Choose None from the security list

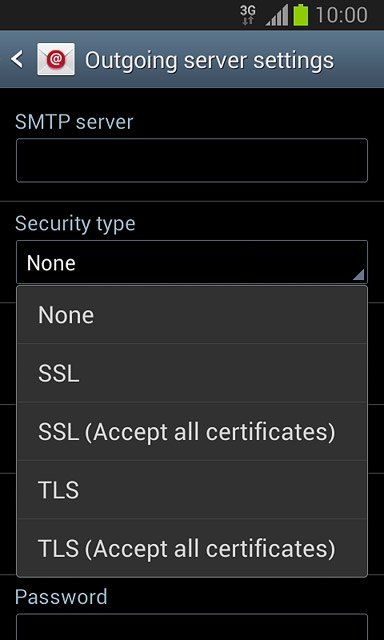[x=192, y=315]
